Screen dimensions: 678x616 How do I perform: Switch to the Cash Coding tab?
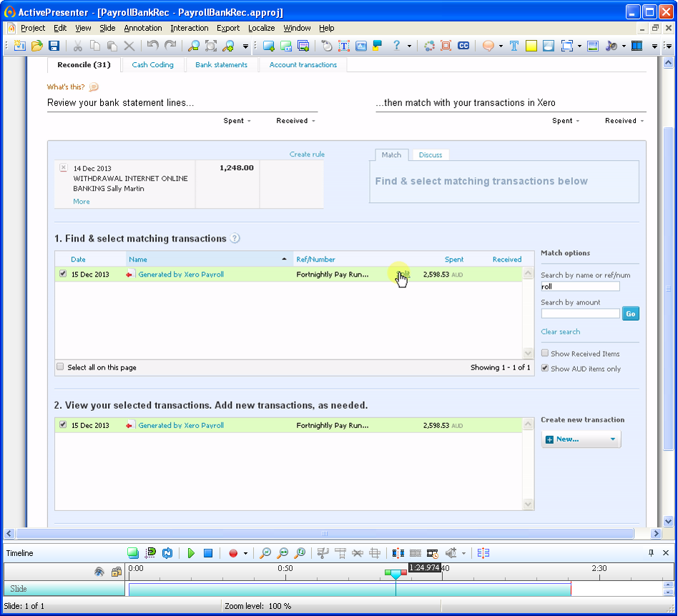(x=152, y=65)
